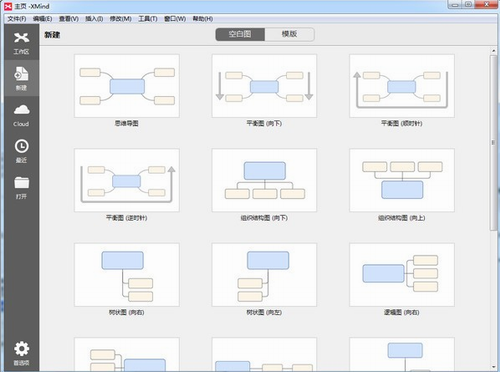Click the 平衡图 (向下) label text
The width and height of the screenshot is (500, 372).
pos(264,124)
